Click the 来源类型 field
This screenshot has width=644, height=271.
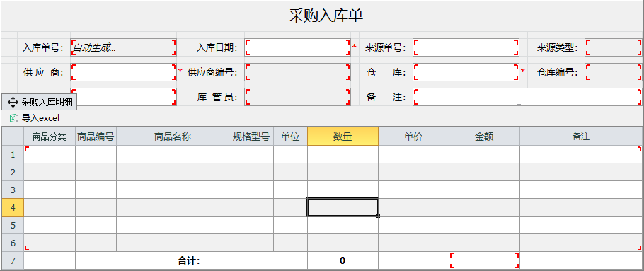(x=614, y=47)
